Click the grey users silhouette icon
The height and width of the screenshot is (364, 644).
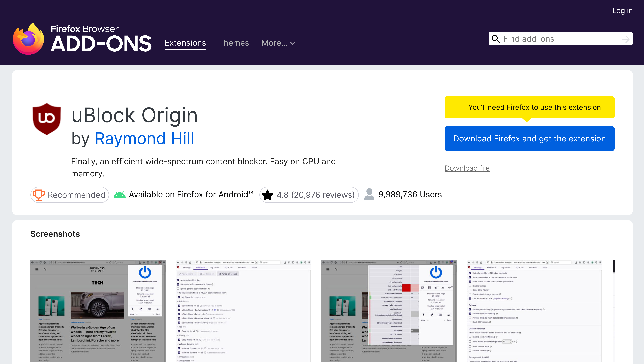(369, 194)
